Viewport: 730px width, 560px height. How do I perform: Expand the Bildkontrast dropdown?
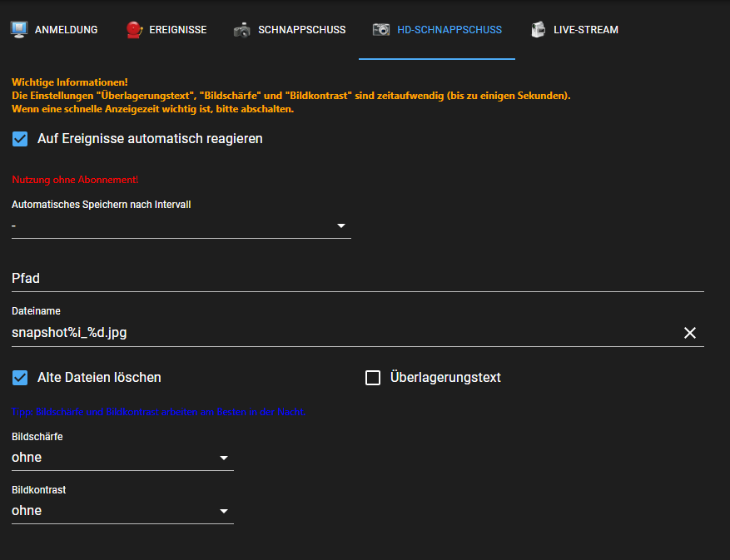(x=122, y=511)
